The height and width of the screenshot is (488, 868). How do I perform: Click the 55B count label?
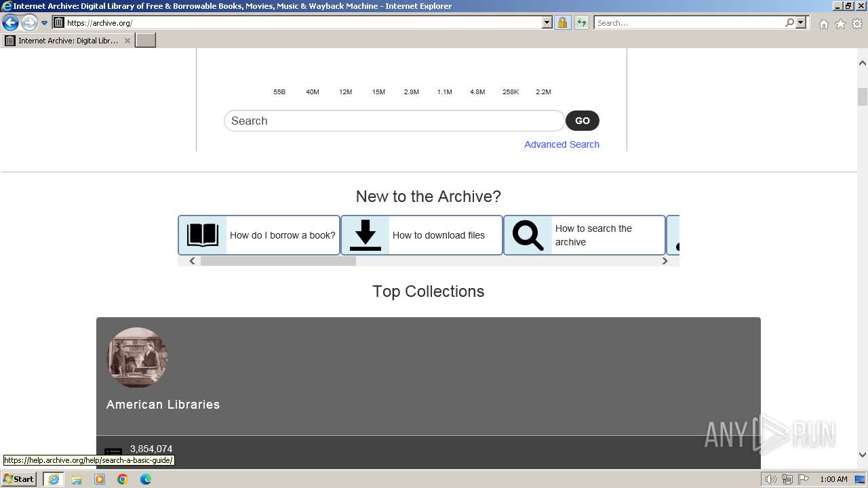pyautogui.click(x=279, y=92)
